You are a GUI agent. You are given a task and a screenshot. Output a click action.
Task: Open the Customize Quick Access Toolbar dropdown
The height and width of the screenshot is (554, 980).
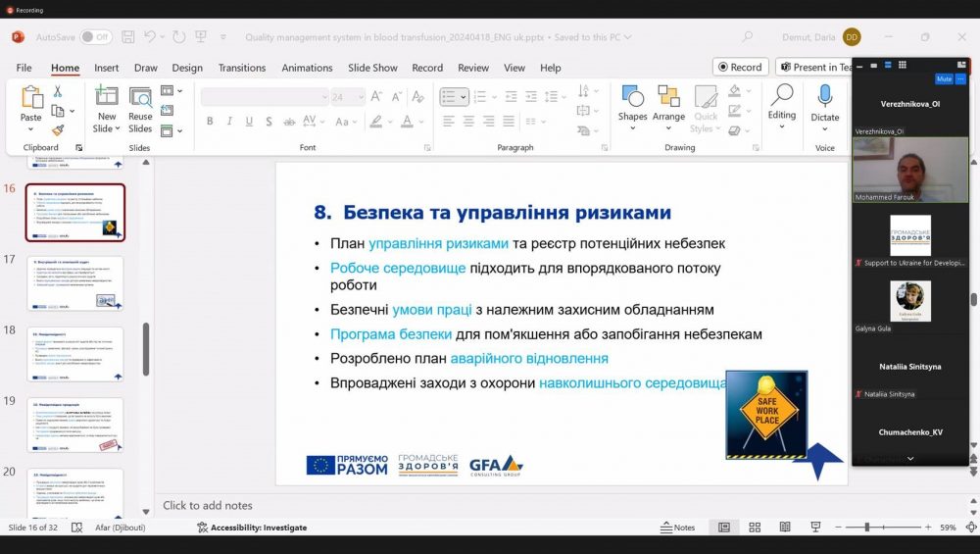(223, 37)
